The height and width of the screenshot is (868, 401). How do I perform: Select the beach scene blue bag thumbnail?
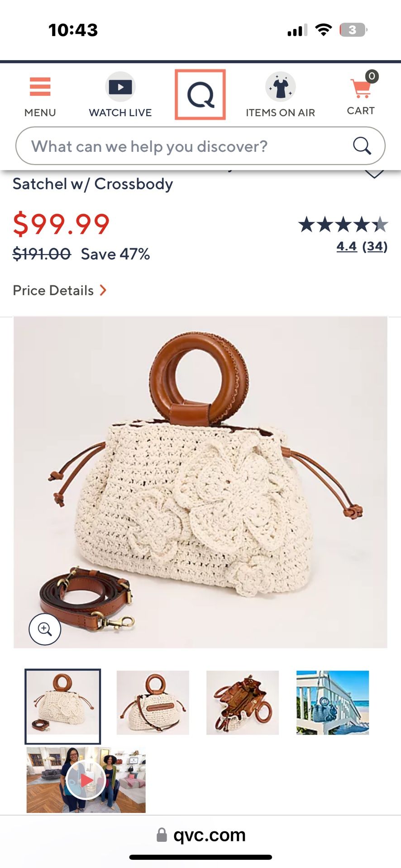coord(333,703)
